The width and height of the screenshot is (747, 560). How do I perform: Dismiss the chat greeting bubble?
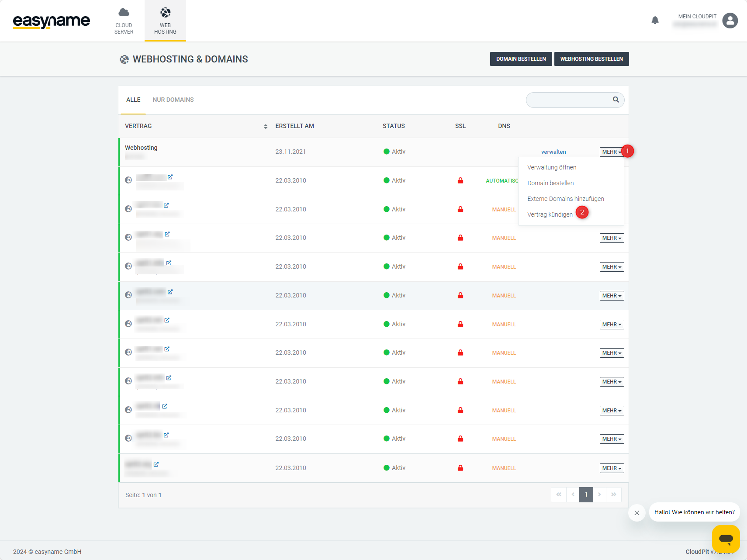coord(636,512)
